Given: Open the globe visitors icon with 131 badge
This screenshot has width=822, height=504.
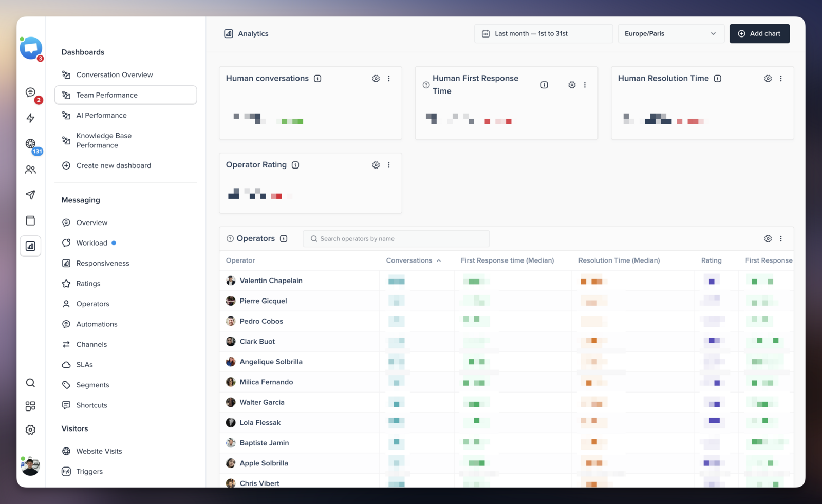Looking at the screenshot, I should tap(30, 144).
